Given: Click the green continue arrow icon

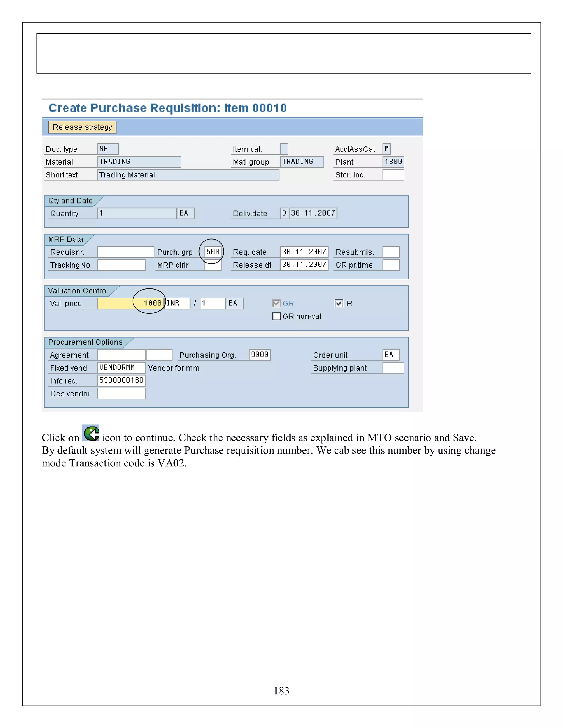Looking at the screenshot, I should coord(91,433).
